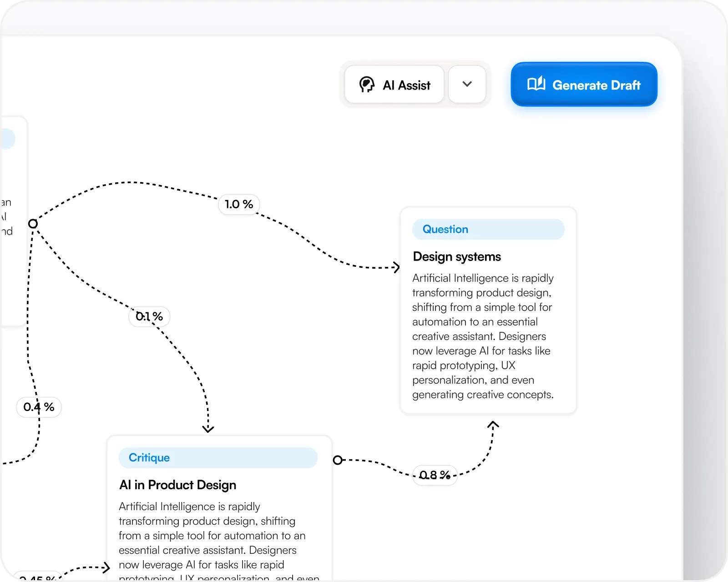Select the AI in Product Design title
Viewport: 728px width, 582px height.
pyautogui.click(x=177, y=485)
